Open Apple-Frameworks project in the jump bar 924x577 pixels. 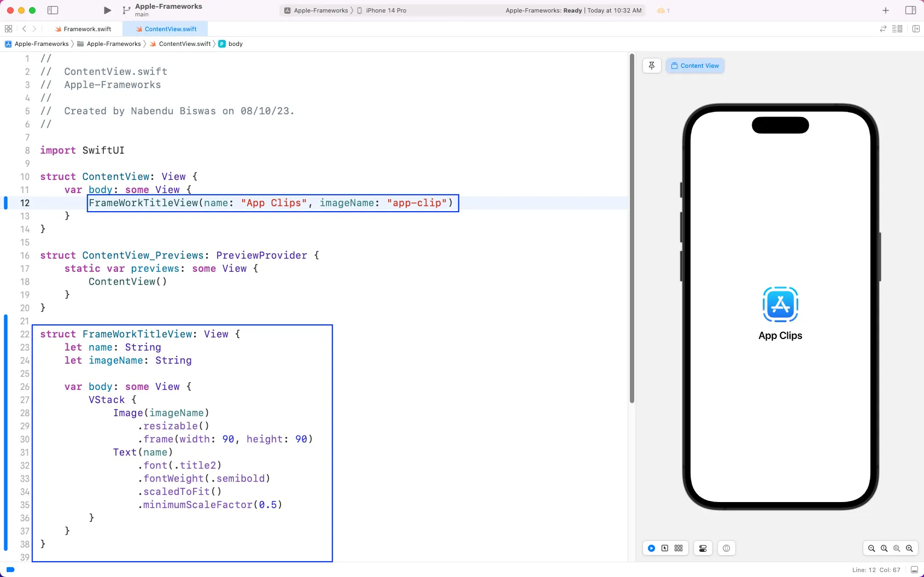[37, 44]
